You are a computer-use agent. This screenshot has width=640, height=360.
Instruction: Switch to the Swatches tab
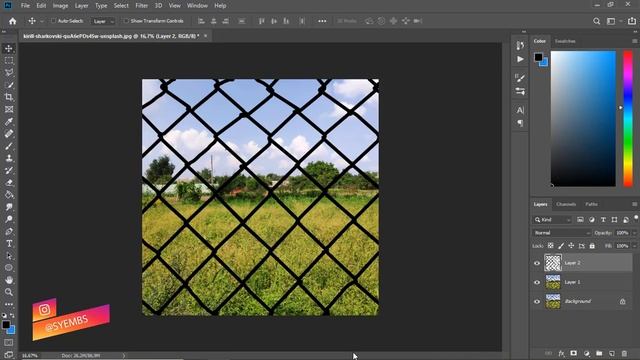pyautogui.click(x=565, y=41)
